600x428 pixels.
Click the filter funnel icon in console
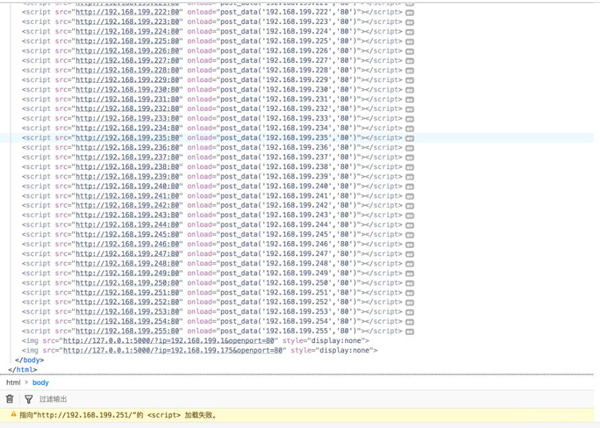click(x=29, y=399)
